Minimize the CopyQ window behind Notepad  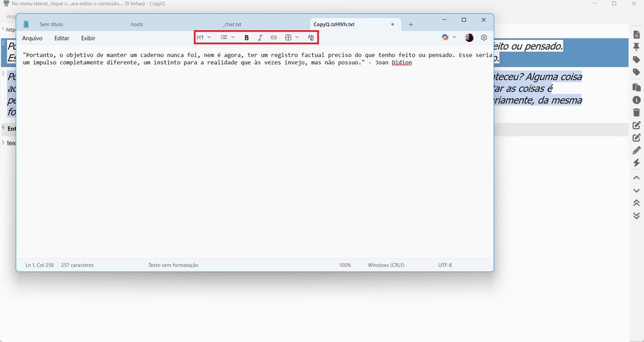(595, 4)
